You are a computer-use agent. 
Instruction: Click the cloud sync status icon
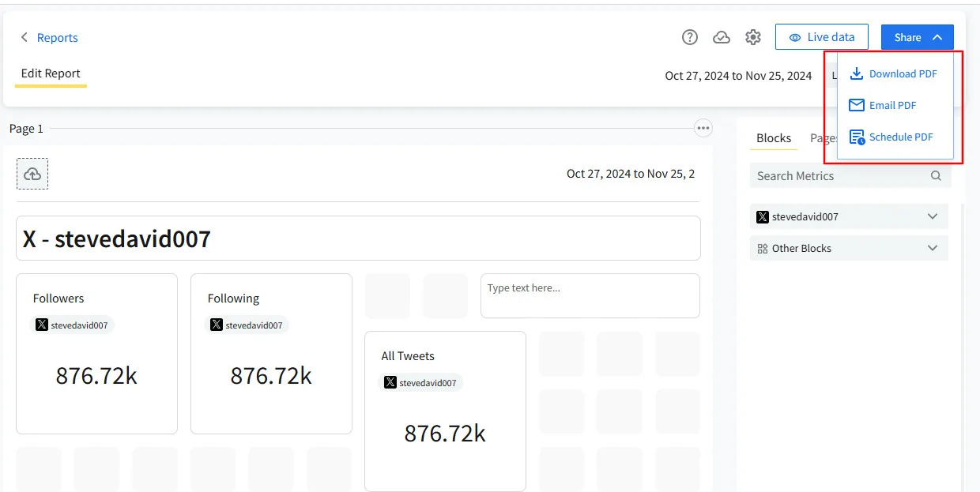pyautogui.click(x=722, y=36)
